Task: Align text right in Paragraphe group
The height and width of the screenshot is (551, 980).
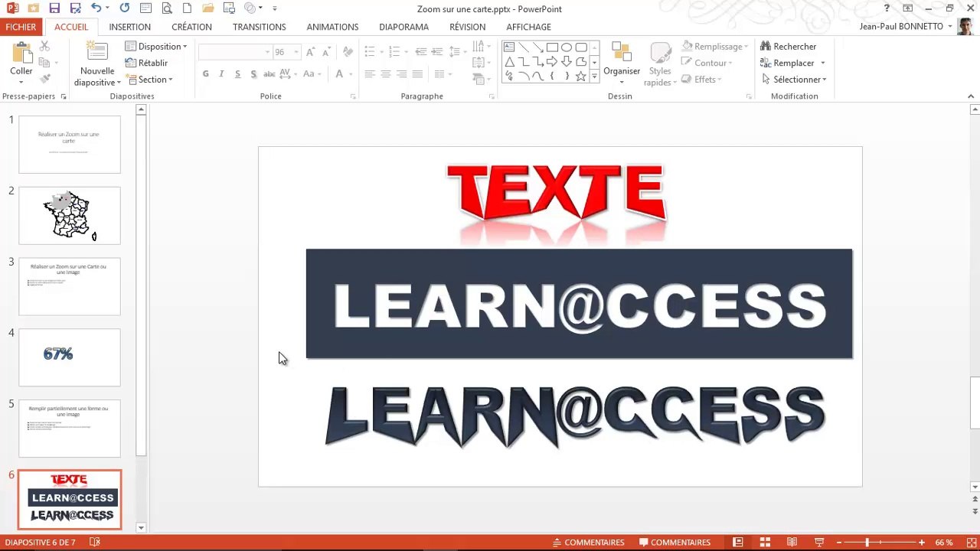Action: coord(401,74)
